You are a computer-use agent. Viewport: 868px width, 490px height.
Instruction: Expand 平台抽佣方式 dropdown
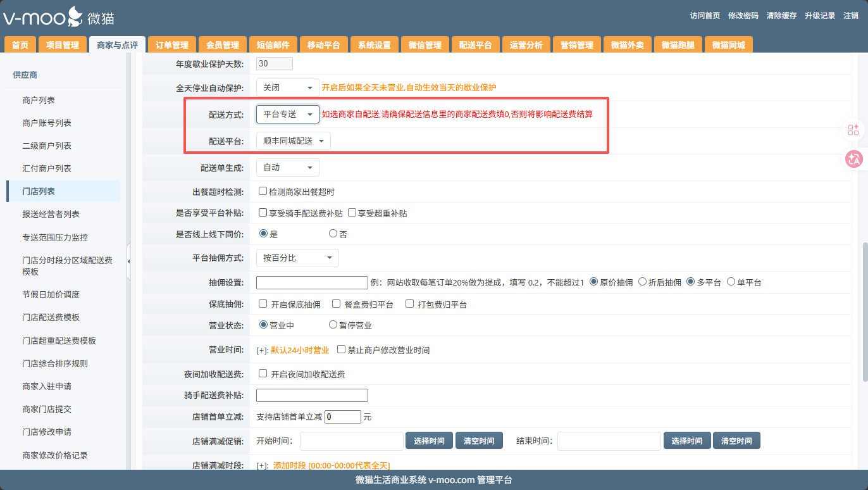[297, 258]
